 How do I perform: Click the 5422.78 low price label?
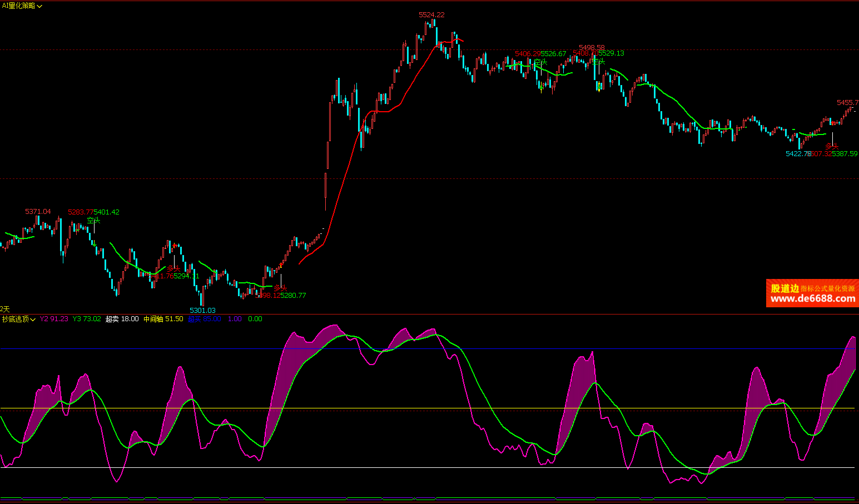point(798,154)
